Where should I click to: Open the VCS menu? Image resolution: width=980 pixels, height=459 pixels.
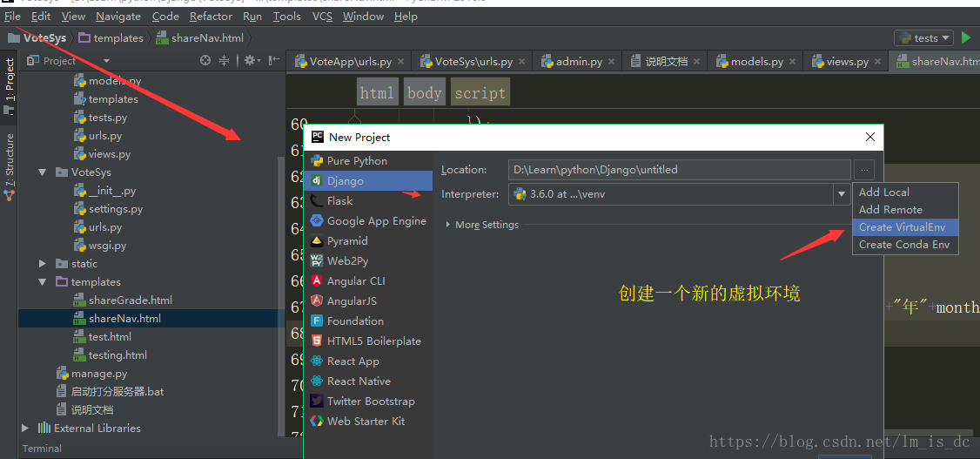tap(323, 17)
